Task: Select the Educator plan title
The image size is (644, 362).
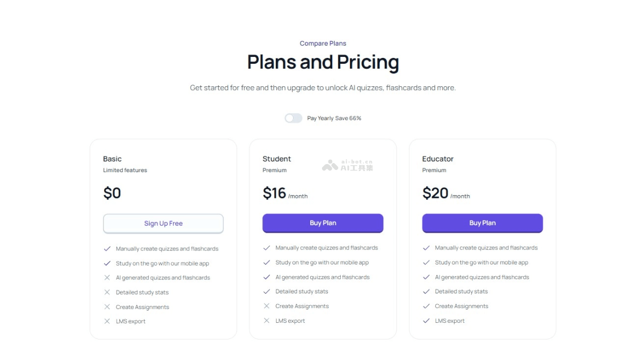Action: tap(438, 159)
